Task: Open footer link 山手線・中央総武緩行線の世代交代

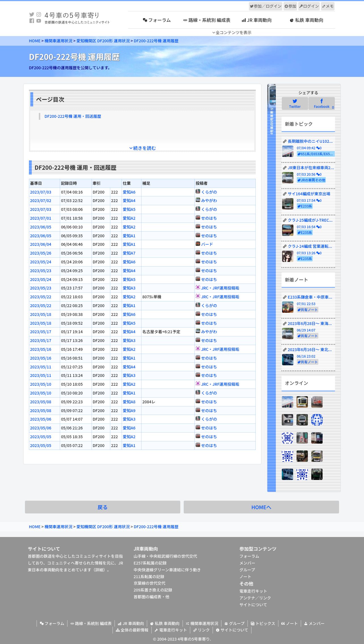Action: [x=165, y=556]
